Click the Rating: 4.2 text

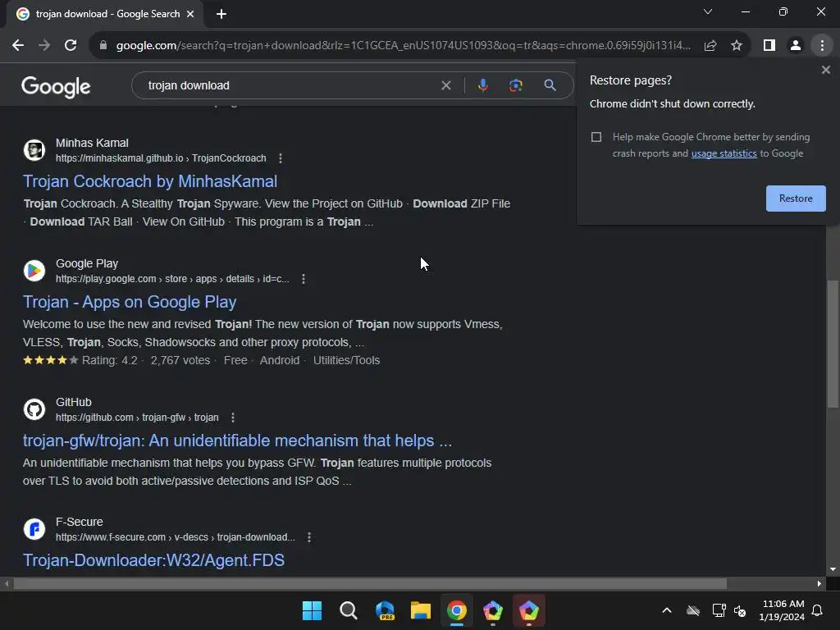109,360
